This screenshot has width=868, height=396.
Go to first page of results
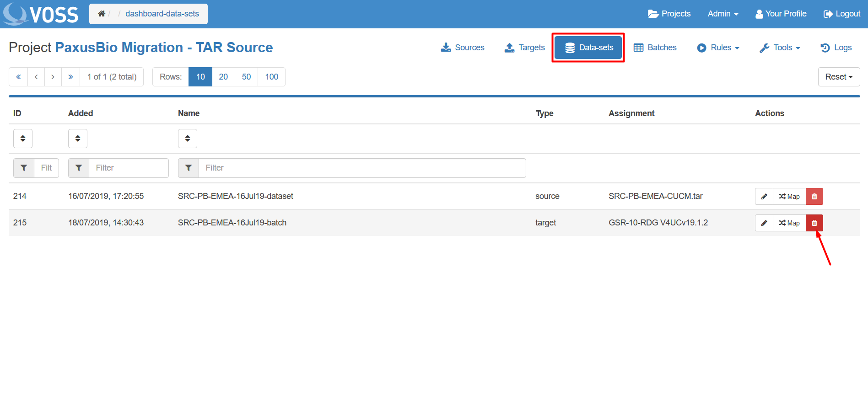click(18, 77)
